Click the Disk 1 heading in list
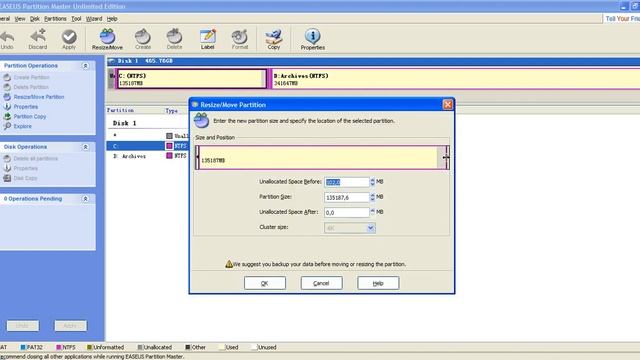 coord(124,123)
